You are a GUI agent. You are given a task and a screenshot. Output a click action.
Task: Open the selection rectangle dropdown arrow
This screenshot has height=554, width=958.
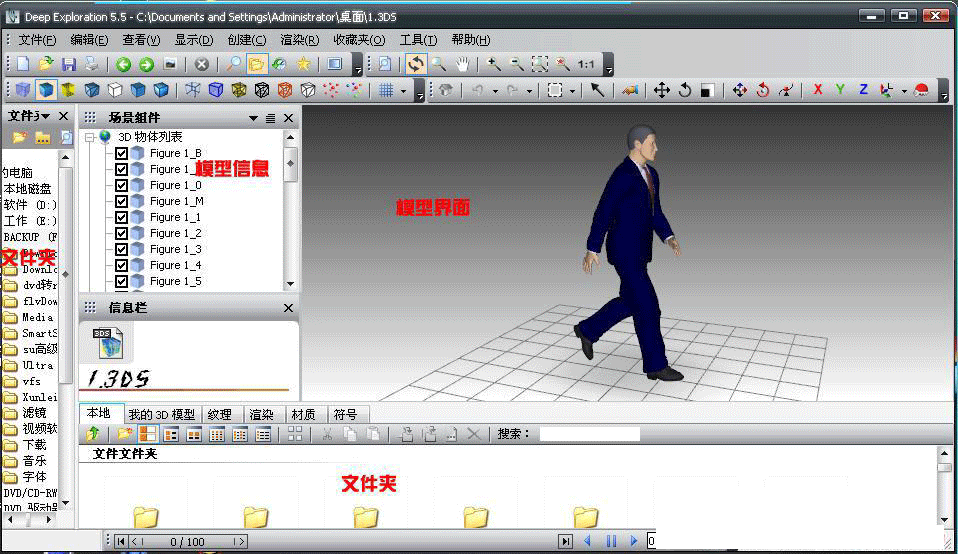point(572,91)
